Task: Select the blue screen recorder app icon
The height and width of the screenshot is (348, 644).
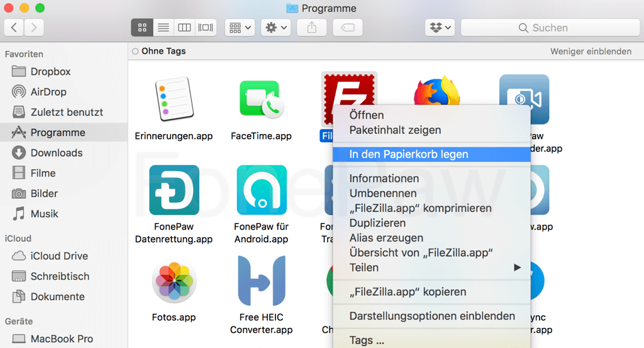Action: click(525, 99)
